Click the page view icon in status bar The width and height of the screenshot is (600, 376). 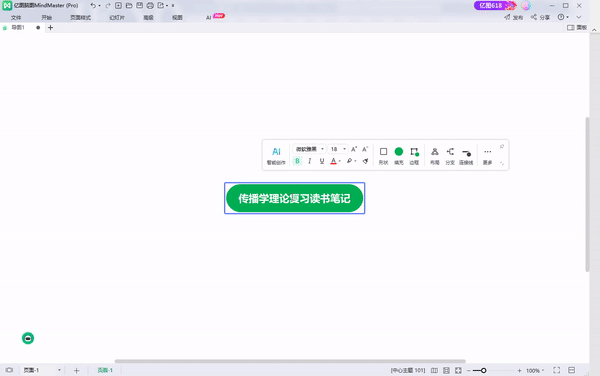coord(446,370)
